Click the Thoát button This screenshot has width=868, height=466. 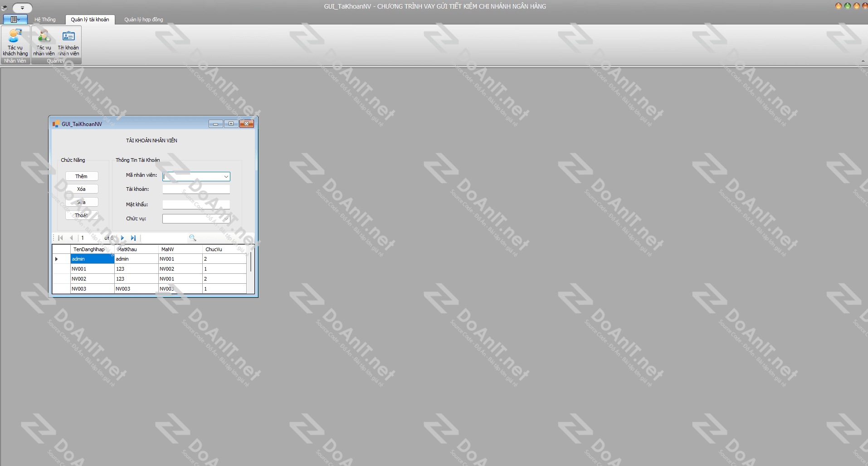point(82,215)
